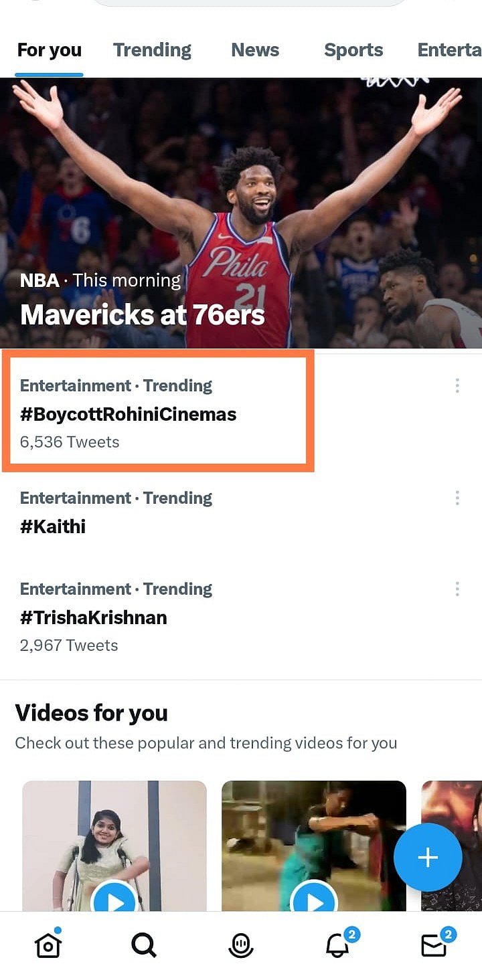Open the Entertainment tab
Screen dimensions: 482x980
(449, 50)
